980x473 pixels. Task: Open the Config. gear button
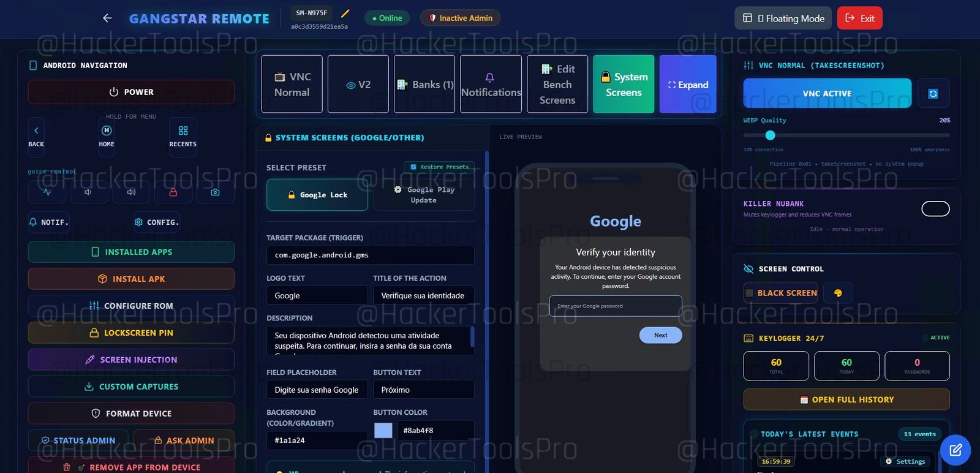pyautogui.click(x=157, y=222)
